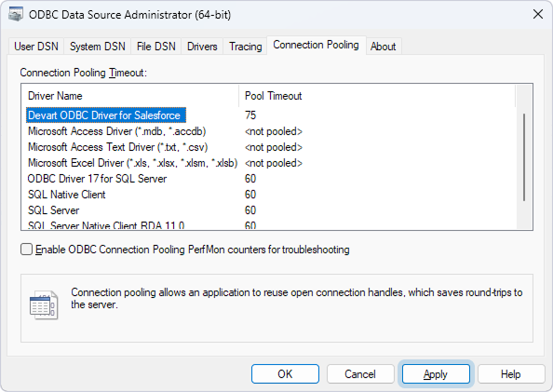Viewport: 553px width, 392px height.
Task: Open Help for this dialog
Action: 511,373
